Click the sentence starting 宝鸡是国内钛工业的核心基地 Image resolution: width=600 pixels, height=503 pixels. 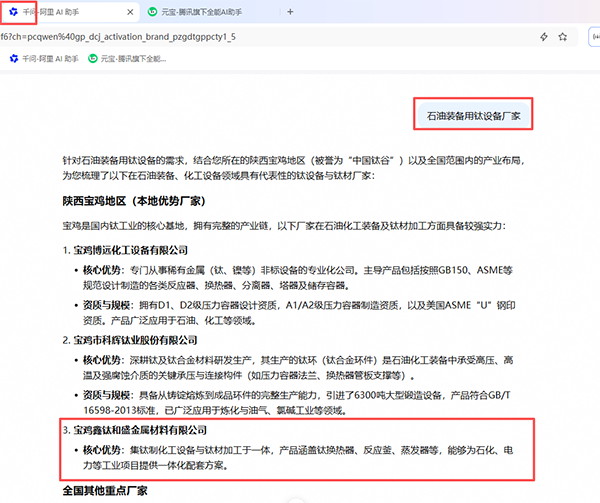click(284, 226)
